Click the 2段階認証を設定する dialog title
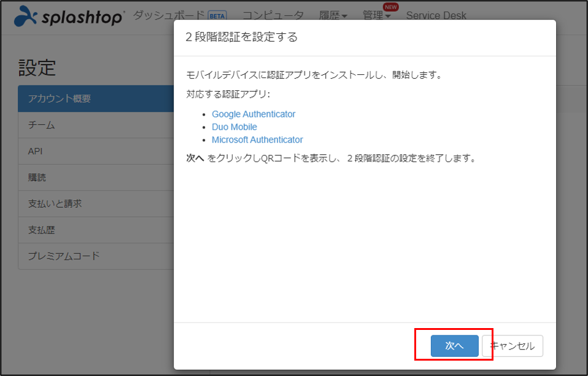 pos(241,37)
